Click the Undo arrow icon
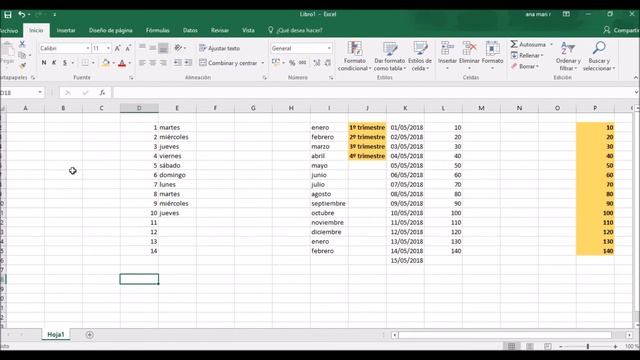640x360 pixels. 22,14
